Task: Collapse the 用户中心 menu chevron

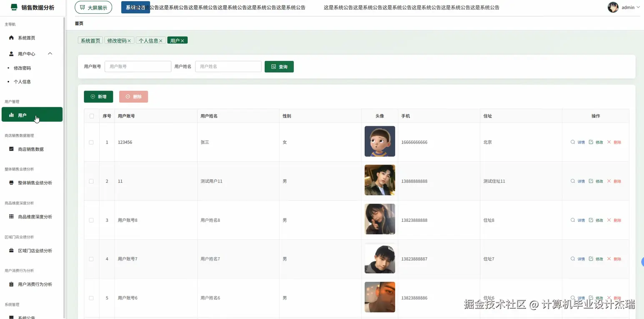Action: tap(50, 53)
